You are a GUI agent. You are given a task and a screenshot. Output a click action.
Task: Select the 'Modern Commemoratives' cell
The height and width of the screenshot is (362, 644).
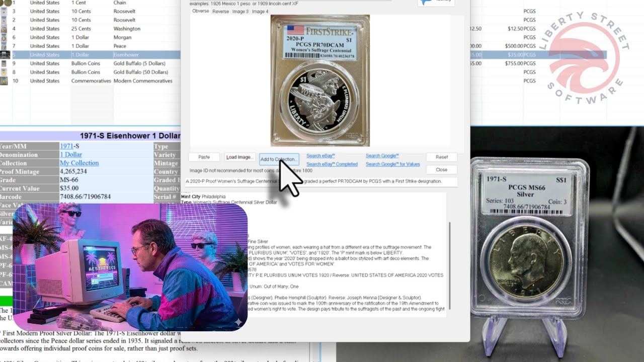tap(143, 80)
